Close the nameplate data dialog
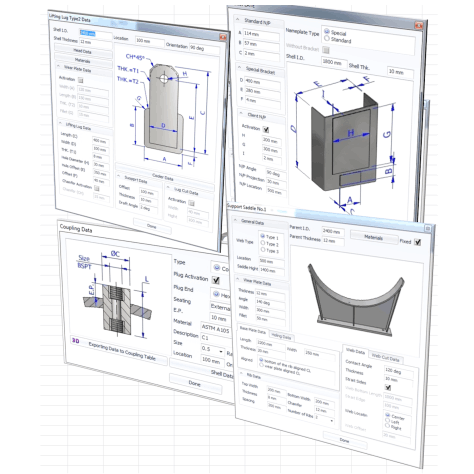Image resolution: width=474 pixels, height=474 pixels. (x=419, y=26)
